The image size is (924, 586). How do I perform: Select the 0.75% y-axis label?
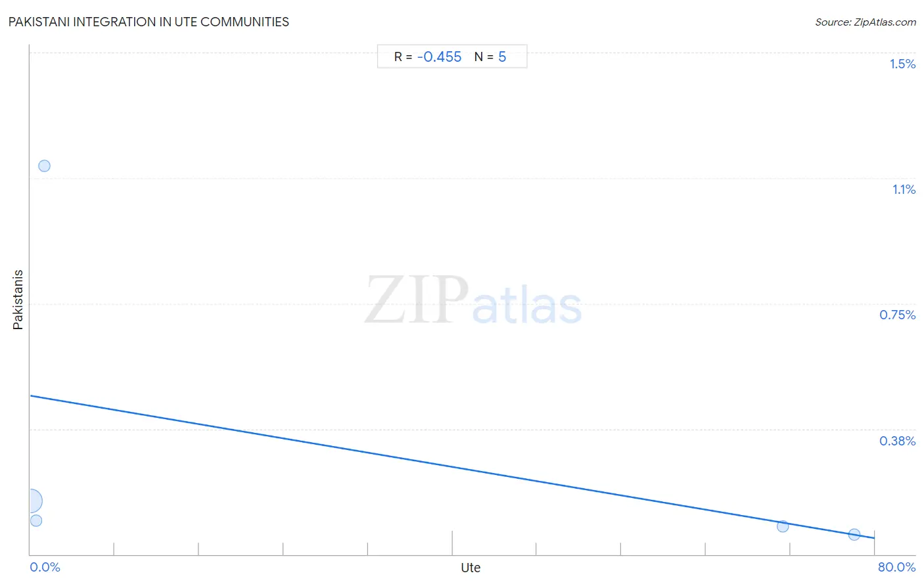click(897, 315)
